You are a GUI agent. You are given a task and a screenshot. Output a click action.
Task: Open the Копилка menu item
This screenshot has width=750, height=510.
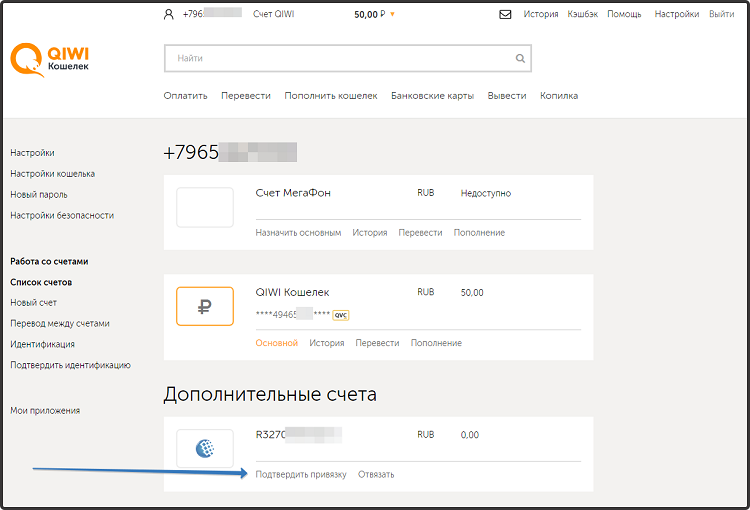[x=559, y=96]
